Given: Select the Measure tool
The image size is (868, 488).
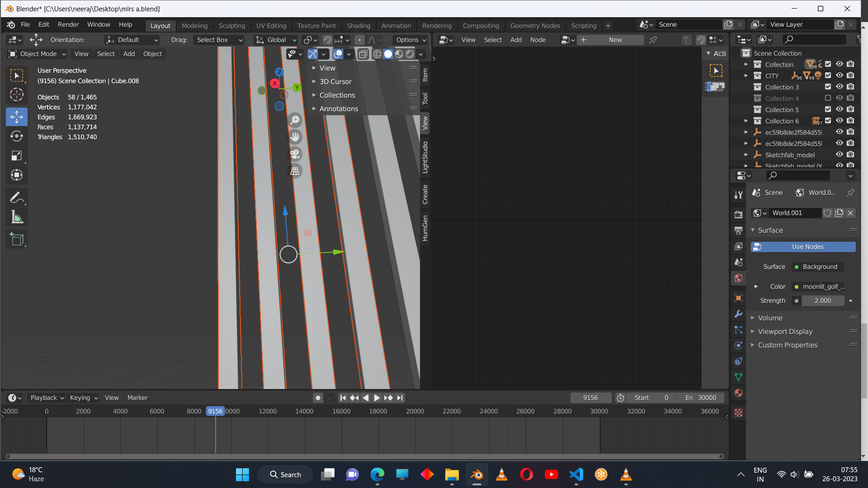Looking at the screenshot, I should (x=17, y=216).
